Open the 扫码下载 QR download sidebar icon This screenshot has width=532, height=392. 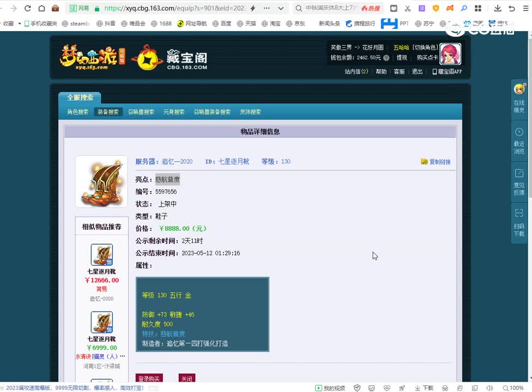tap(519, 223)
